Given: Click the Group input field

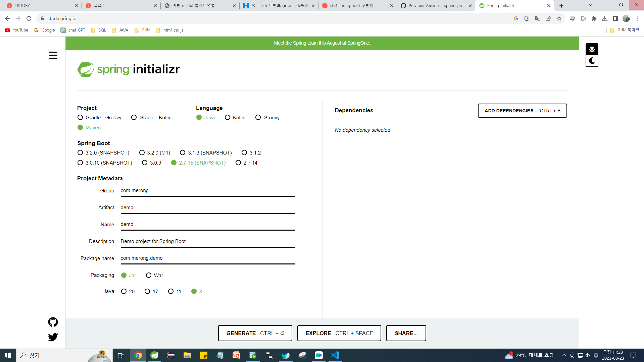Looking at the screenshot, I should 208,191.
